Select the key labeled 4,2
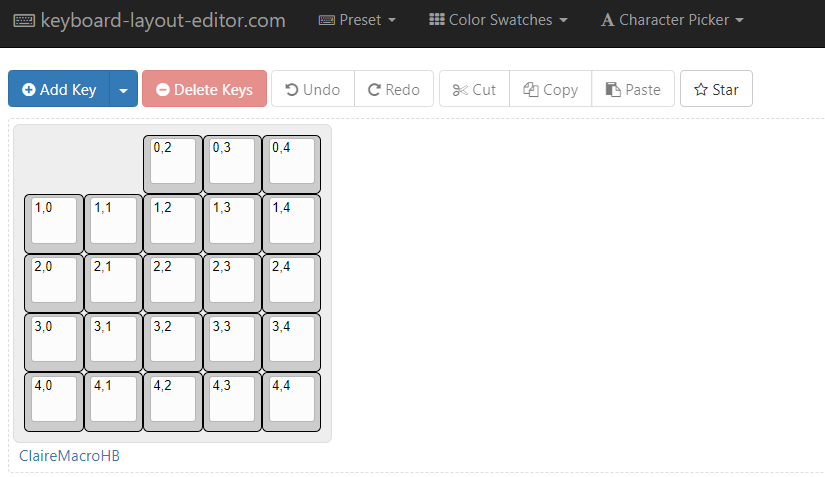The width and height of the screenshot is (825, 477). click(173, 402)
